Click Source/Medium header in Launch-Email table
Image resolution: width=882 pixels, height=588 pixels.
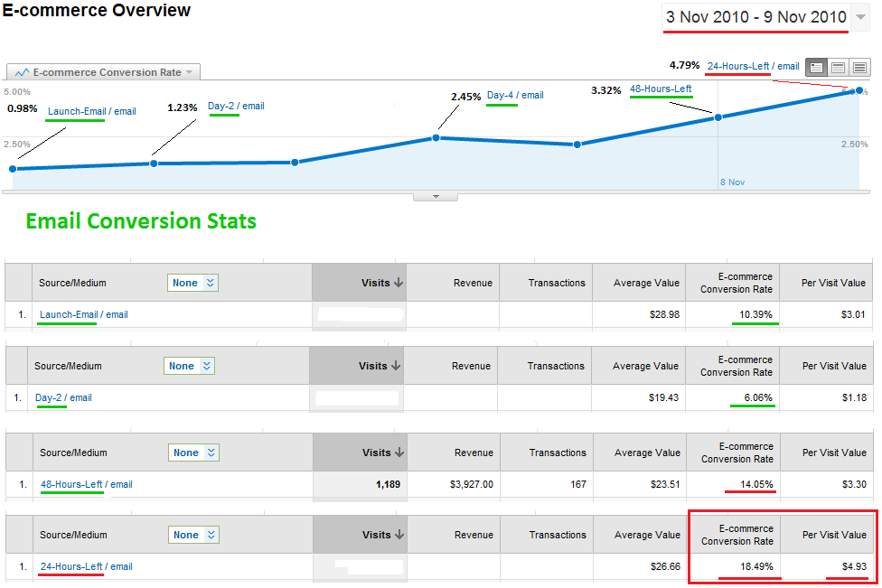[x=72, y=283]
